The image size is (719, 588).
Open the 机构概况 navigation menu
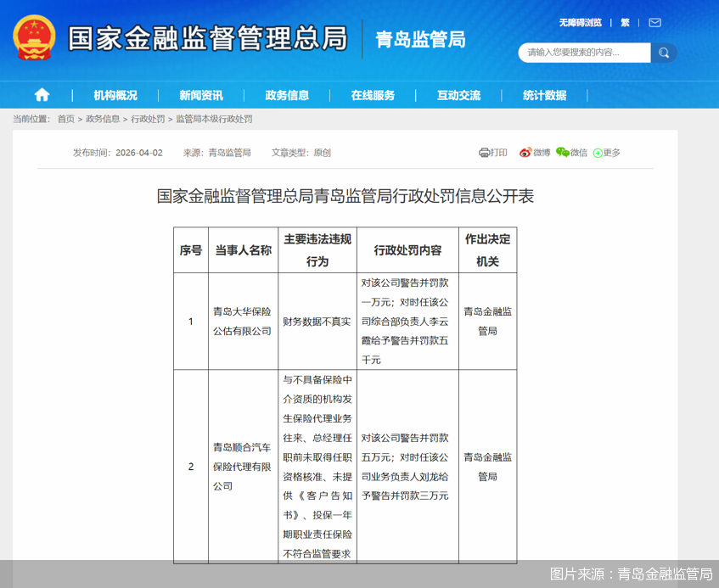(x=115, y=95)
